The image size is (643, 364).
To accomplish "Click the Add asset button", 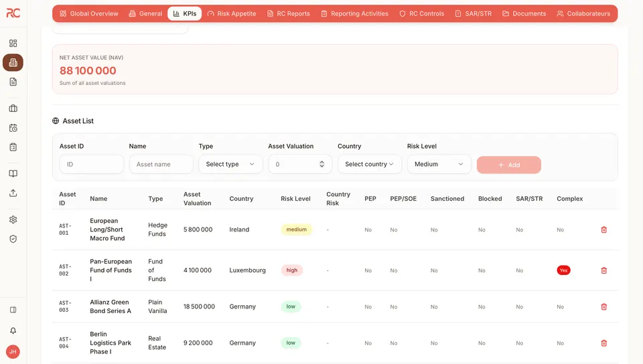I will point(508,165).
